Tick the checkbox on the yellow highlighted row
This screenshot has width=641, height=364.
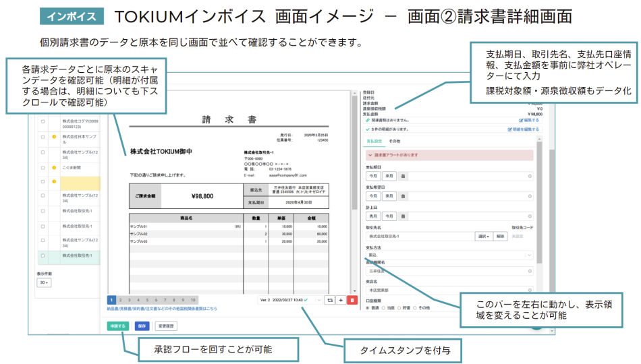tap(43, 181)
